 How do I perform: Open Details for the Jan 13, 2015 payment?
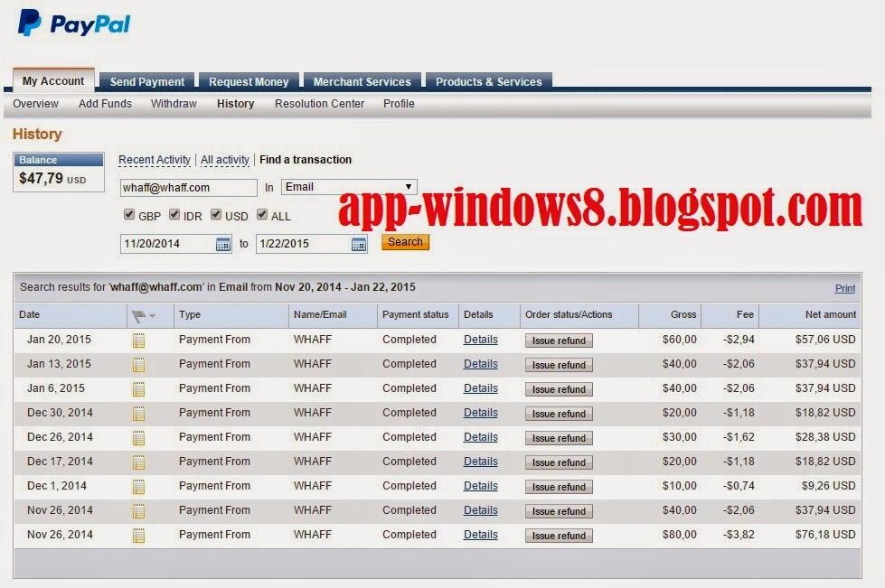[x=480, y=364]
